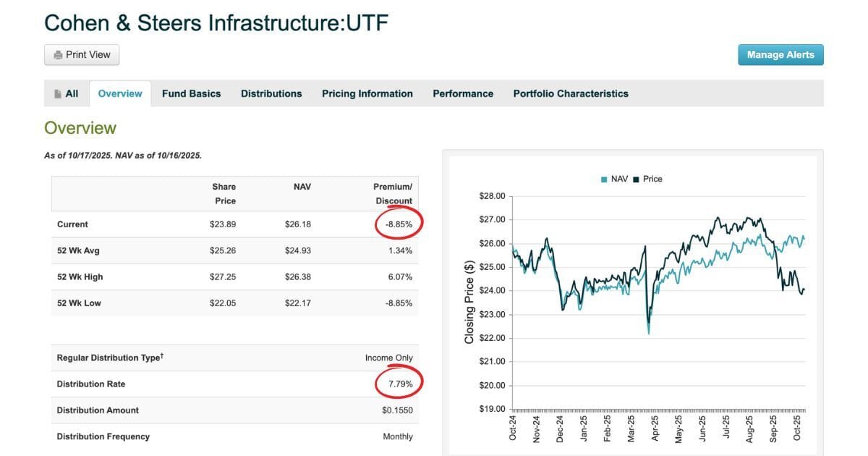The width and height of the screenshot is (868, 456).
Task: Open the Fund Basics tab
Action: point(191,93)
